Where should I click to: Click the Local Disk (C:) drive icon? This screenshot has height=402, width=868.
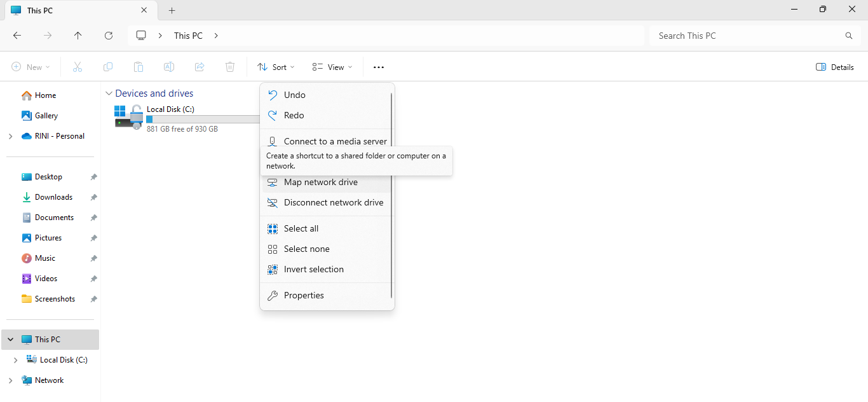pos(129,118)
